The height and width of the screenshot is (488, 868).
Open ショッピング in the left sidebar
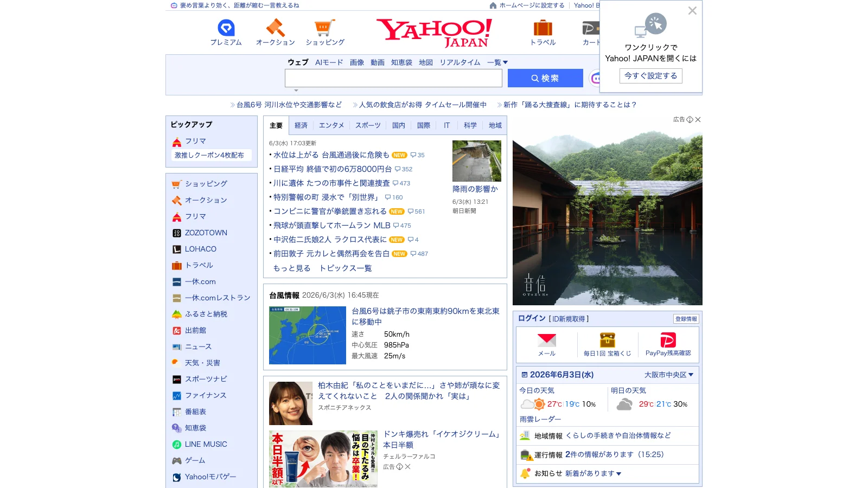[206, 184]
